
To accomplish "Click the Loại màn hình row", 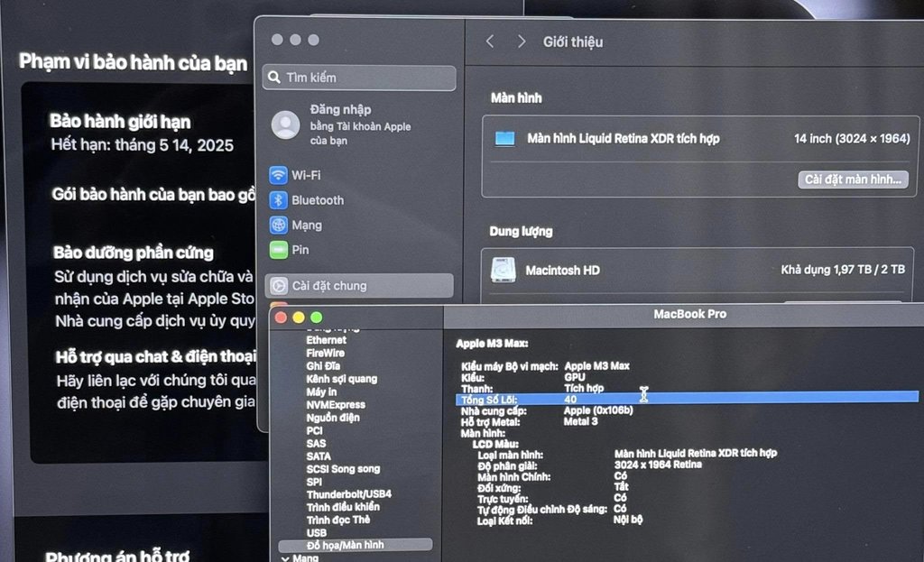I will [627, 454].
